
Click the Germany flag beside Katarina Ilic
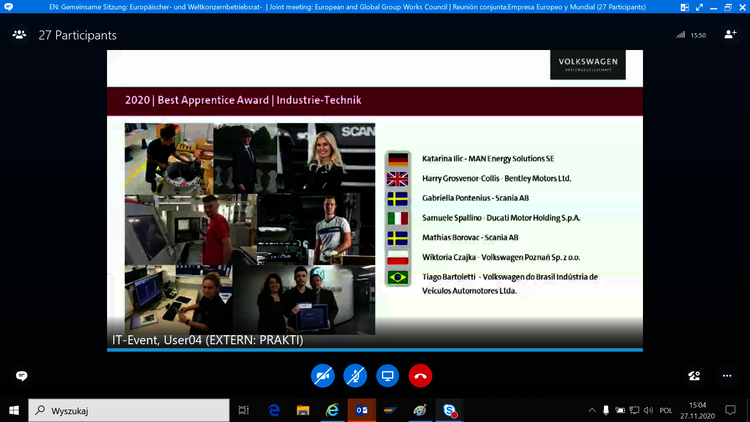[398, 159]
